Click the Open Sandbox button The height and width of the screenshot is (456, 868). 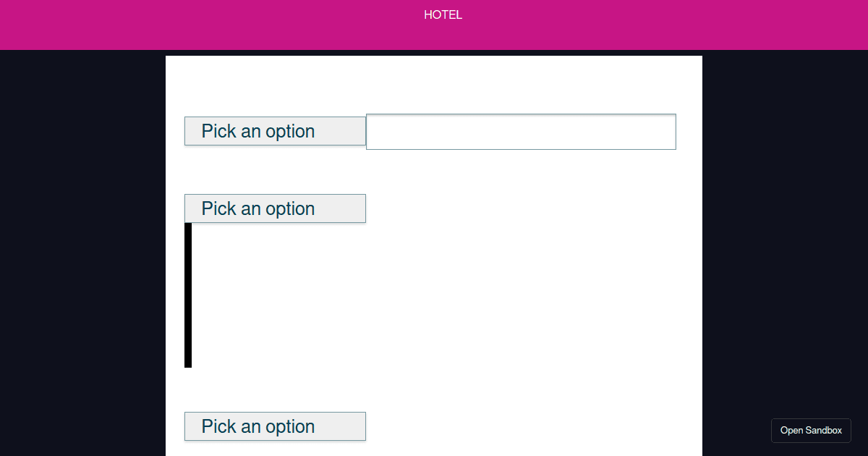point(811,431)
